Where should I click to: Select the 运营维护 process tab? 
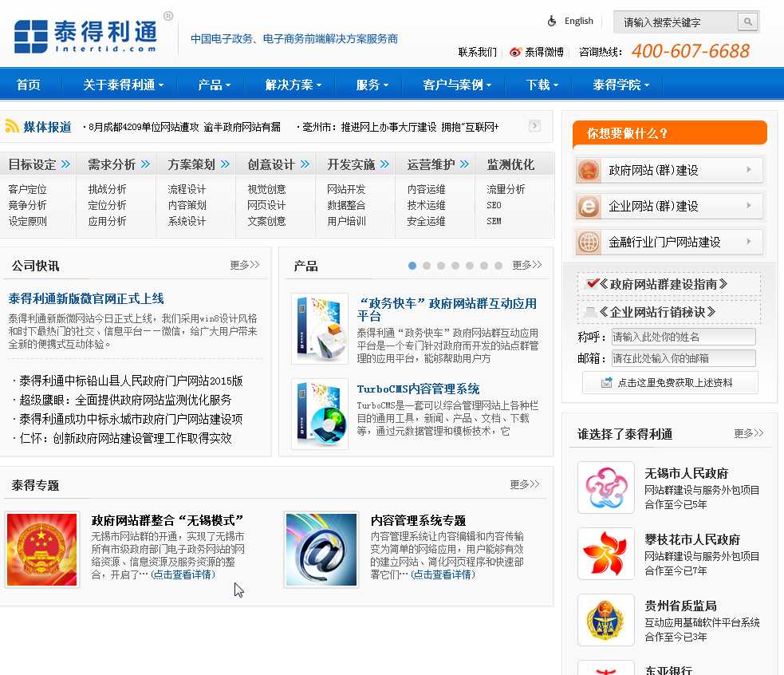coord(431,164)
